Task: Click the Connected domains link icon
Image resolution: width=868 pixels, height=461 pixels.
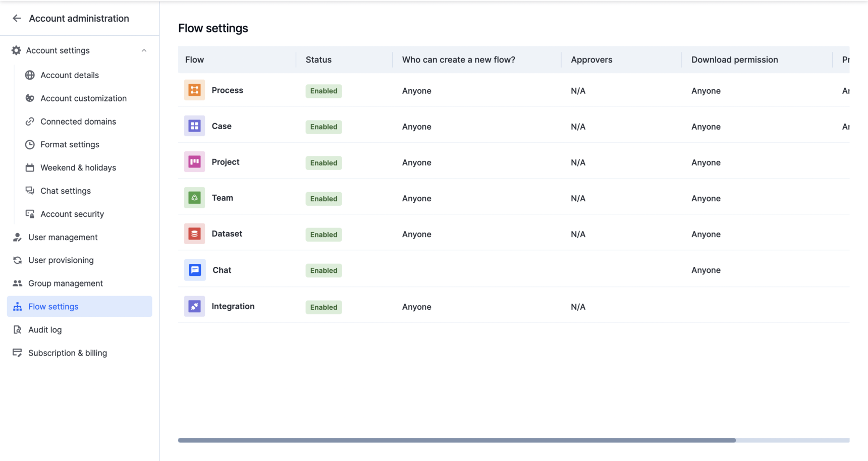Action: click(x=30, y=122)
